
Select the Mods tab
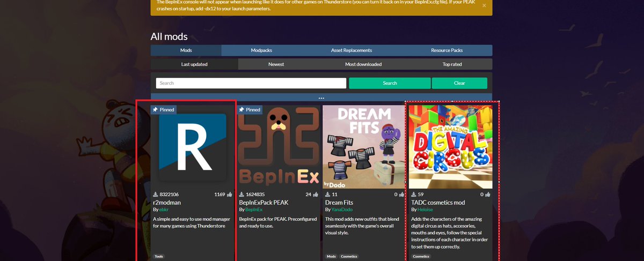(186, 50)
